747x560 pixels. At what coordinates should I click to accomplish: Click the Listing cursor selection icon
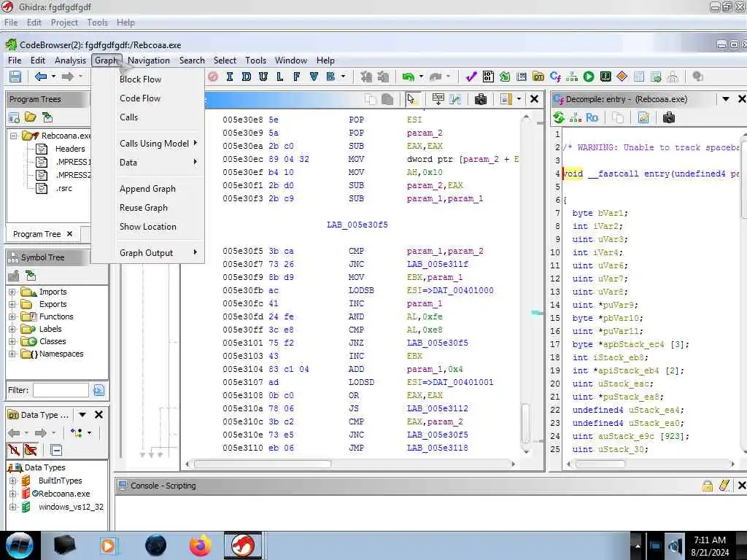[x=411, y=99]
